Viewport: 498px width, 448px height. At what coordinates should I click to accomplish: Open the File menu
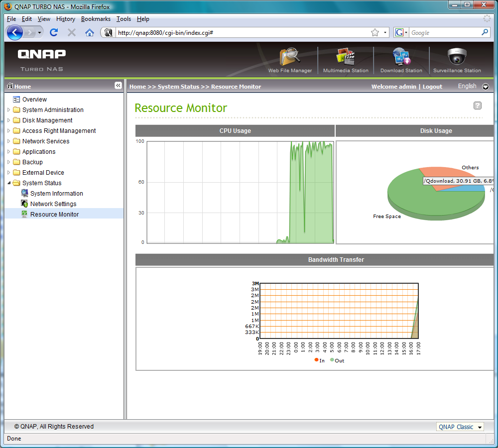coord(11,19)
